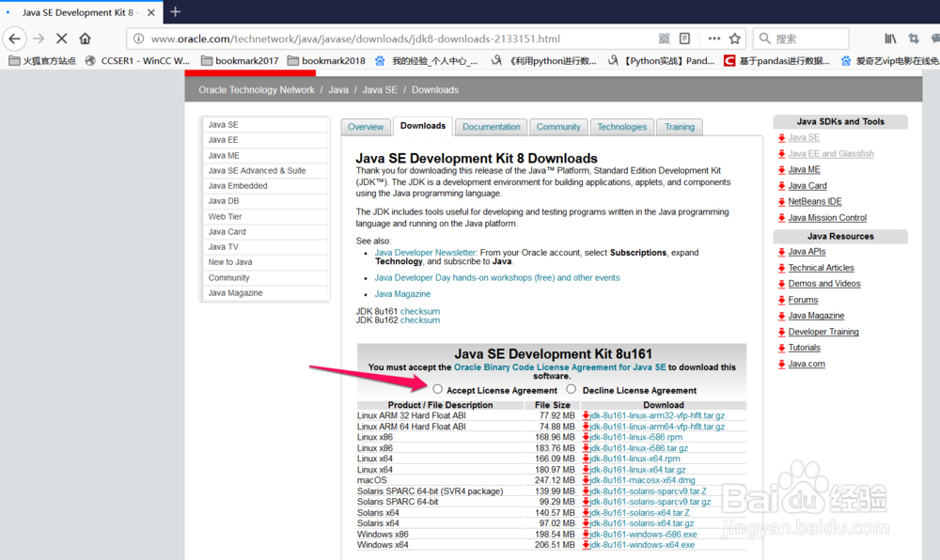The image size is (940, 560).
Task: Open the bookmark2018 folder
Action: click(x=326, y=60)
